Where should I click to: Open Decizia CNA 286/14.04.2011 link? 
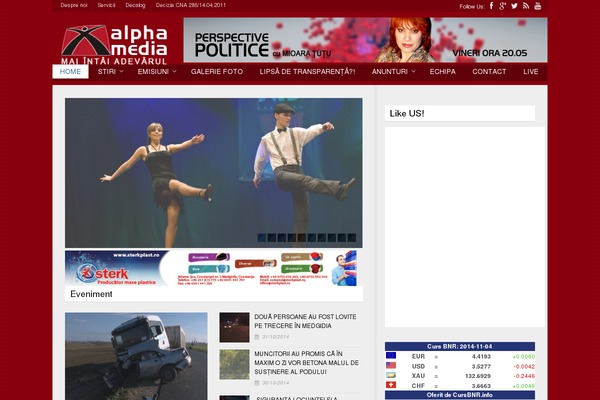click(191, 5)
